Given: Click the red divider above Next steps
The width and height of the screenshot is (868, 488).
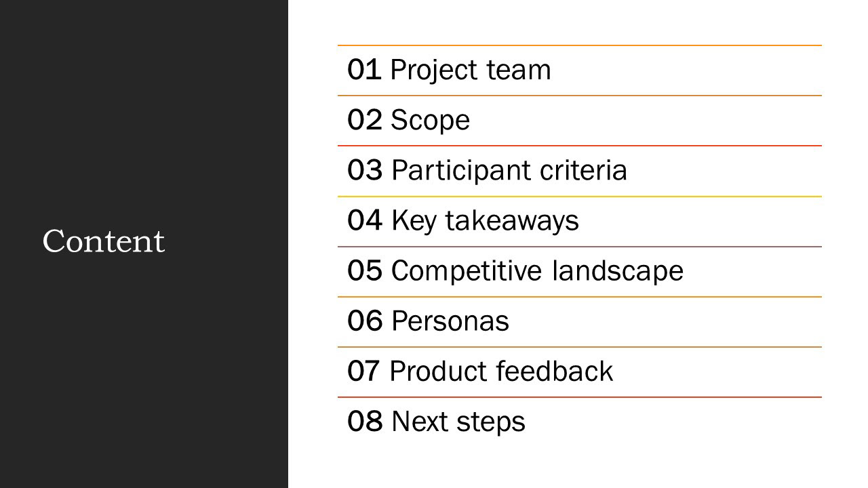Looking at the screenshot, I should click(x=580, y=397).
